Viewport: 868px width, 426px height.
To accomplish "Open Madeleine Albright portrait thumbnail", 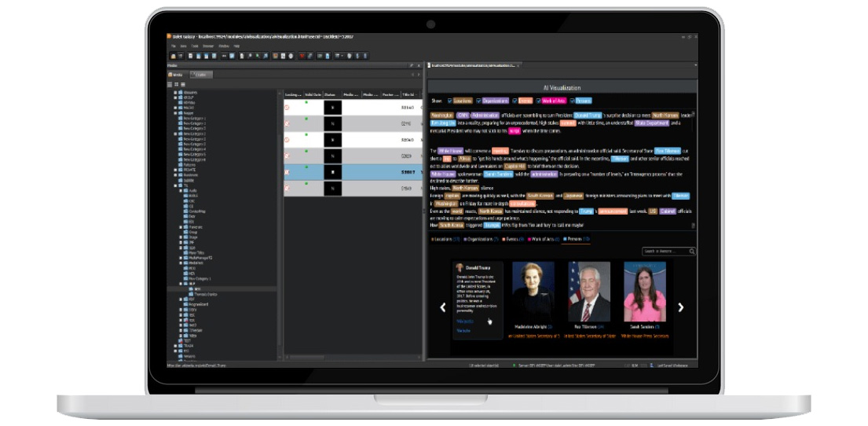I will 533,292.
